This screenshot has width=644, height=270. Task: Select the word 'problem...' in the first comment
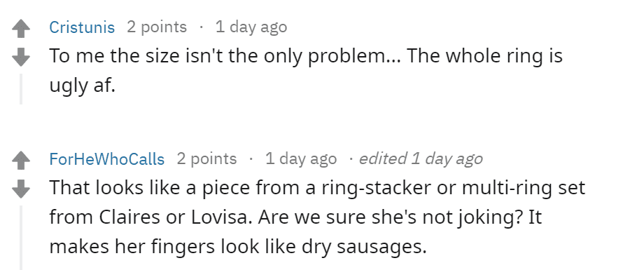(354, 56)
